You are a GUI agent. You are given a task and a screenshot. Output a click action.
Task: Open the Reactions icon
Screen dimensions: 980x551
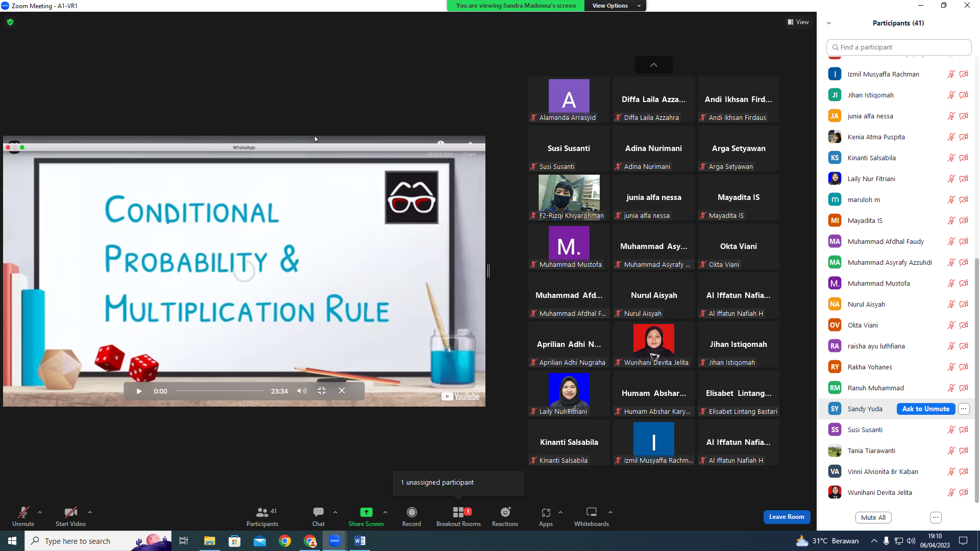tap(505, 512)
